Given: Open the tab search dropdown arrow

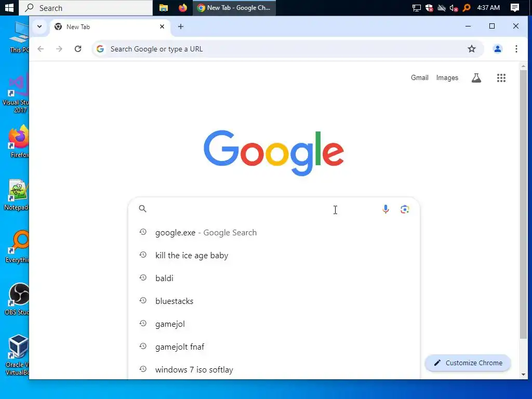Looking at the screenshot, I should pos(39,26).
